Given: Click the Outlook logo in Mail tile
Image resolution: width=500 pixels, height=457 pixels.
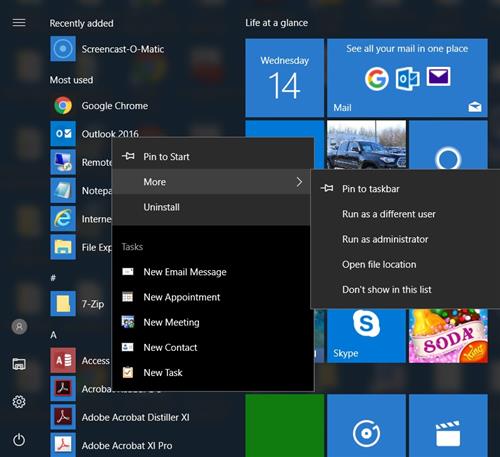Looking at the screenshot, I should click(408, 78).
